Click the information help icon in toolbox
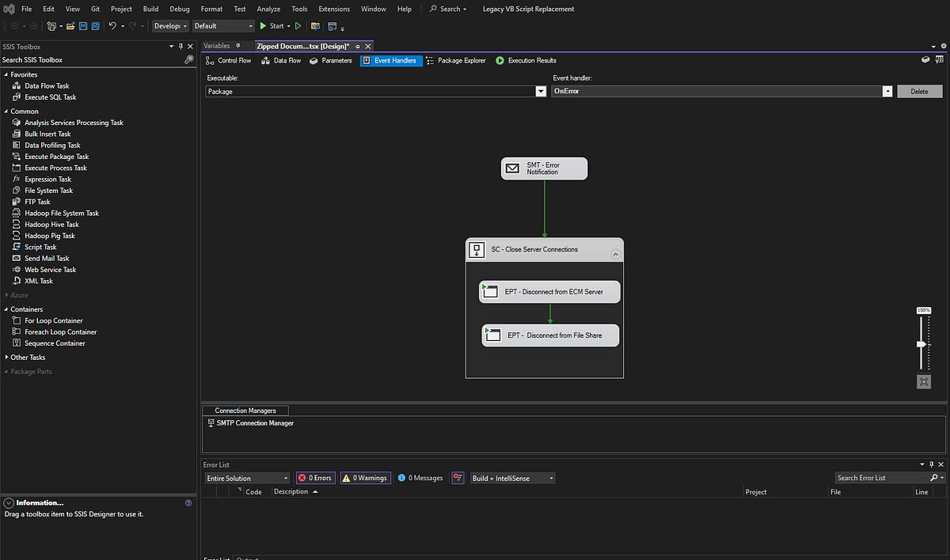The width and height of the screenshot is (950, 560). 188,503
